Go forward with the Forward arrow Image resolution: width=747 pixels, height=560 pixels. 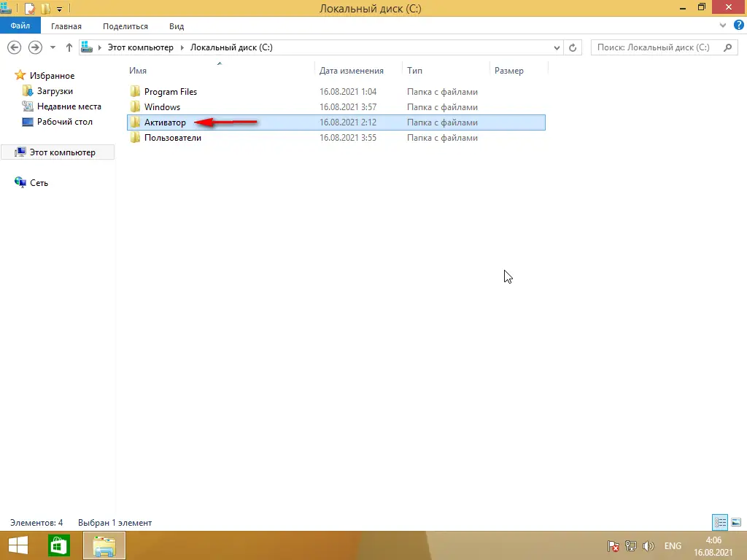(35, 47)
